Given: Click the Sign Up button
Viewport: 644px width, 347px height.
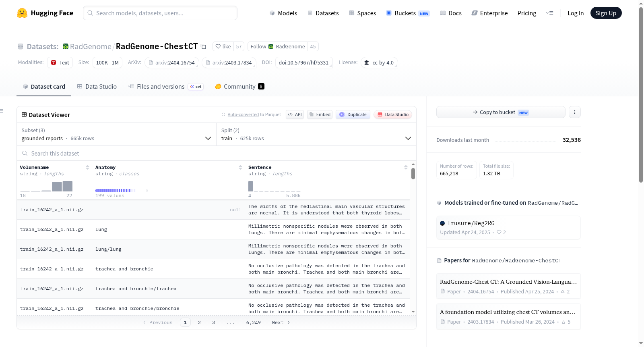Looking at the screenshot, I should pos(606,13).
